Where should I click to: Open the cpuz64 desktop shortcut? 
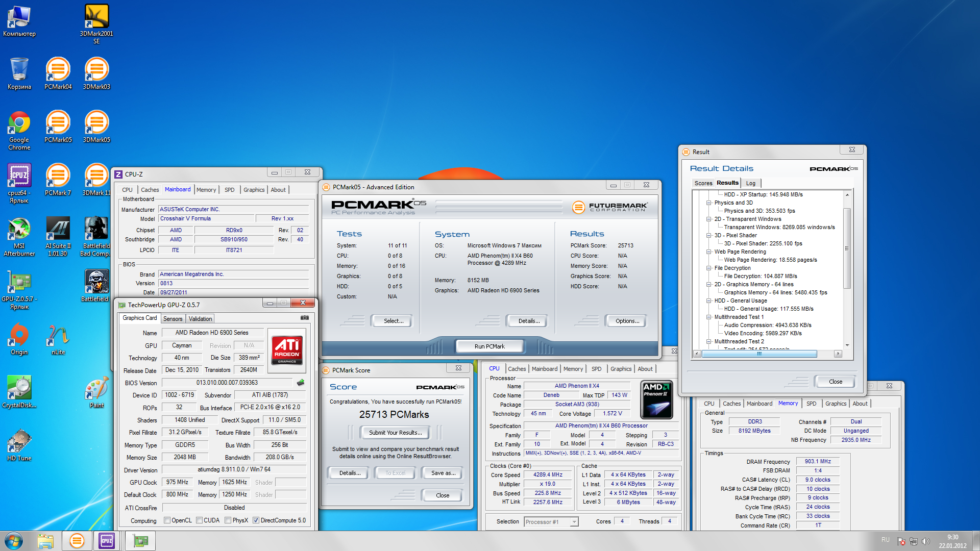pyautogui.click(x=19, y=183)
